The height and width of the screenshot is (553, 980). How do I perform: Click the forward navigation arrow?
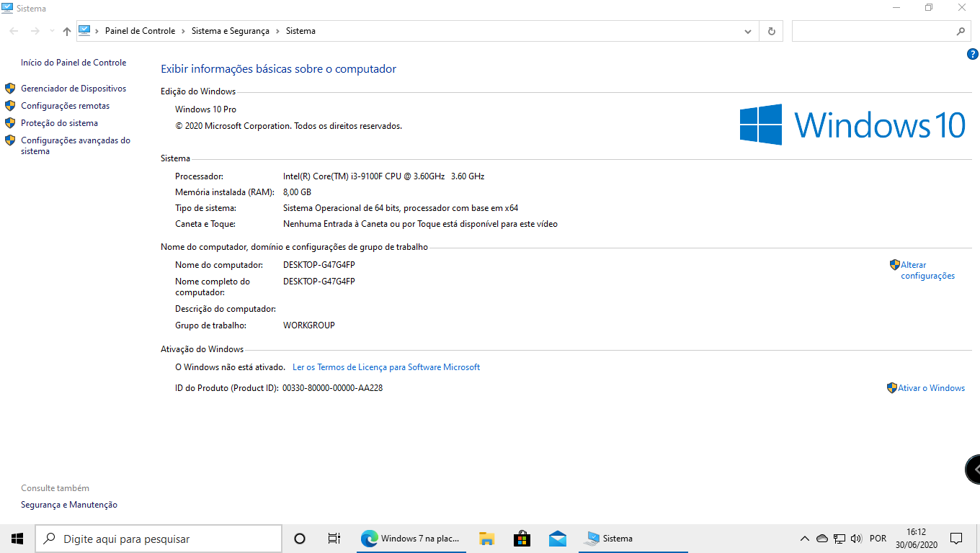[35, 31]
